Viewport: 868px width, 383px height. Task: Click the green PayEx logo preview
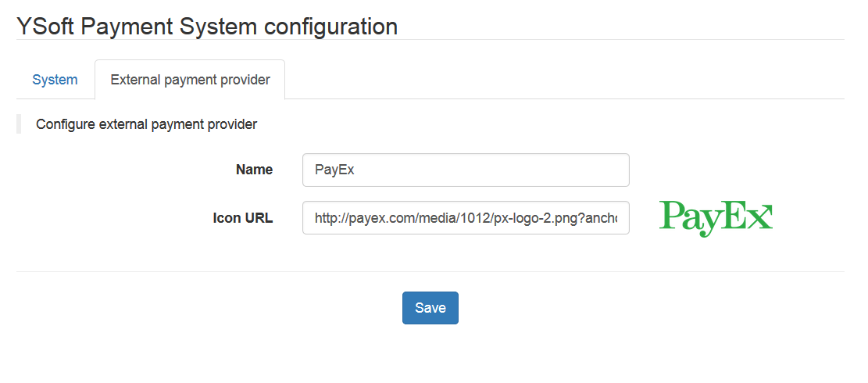716,217
